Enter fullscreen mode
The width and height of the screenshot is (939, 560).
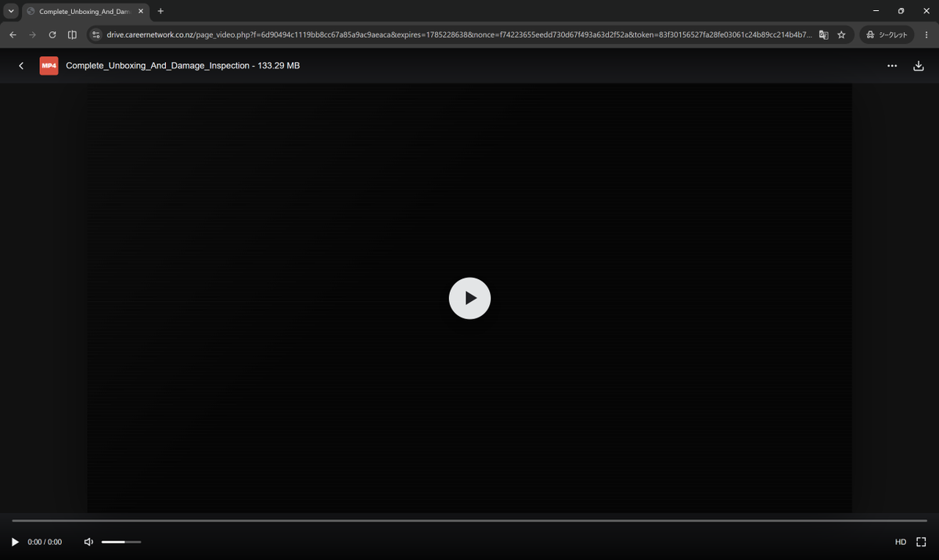[x=921, y=542]
